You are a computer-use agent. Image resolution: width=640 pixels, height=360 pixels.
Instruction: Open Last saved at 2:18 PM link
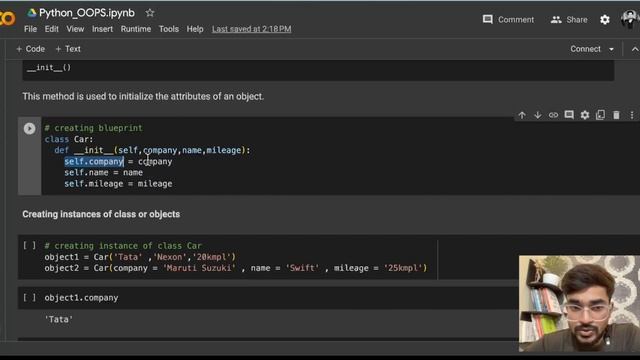[x=251, y=29]
